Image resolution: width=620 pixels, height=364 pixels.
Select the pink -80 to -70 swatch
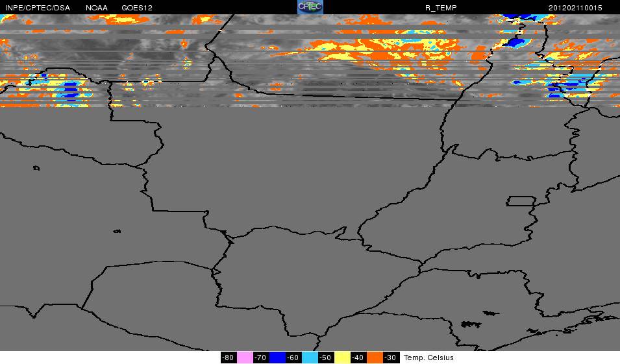[245, 358]
